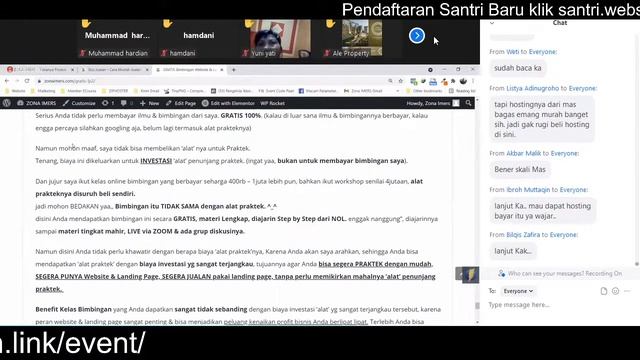Open a new browser tab with plus

234,70
